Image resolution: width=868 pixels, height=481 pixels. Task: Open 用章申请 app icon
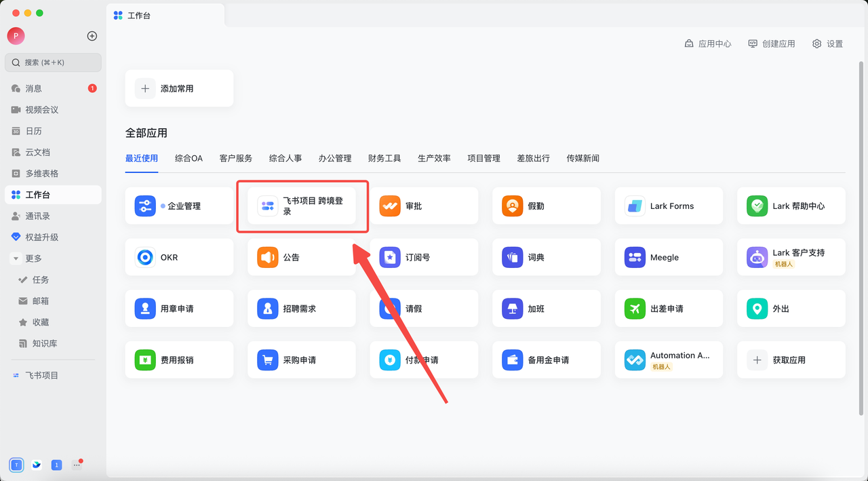(145, 309)
